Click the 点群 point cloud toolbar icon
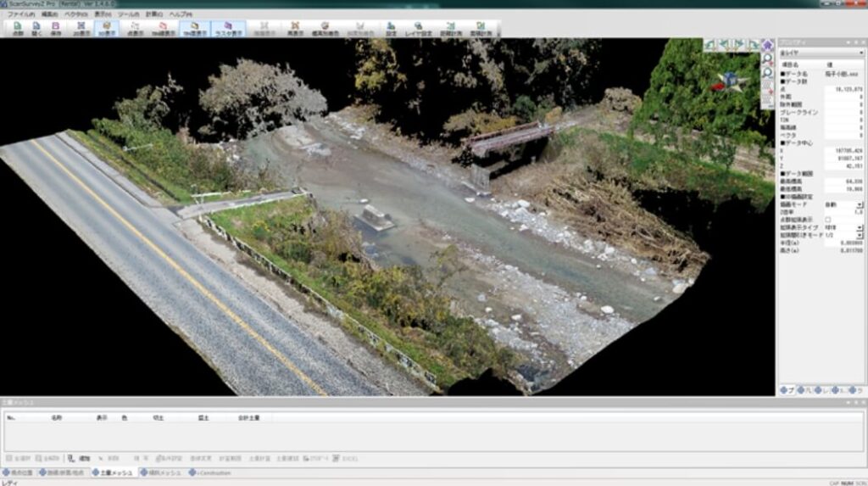 click(x=18, y=29)
